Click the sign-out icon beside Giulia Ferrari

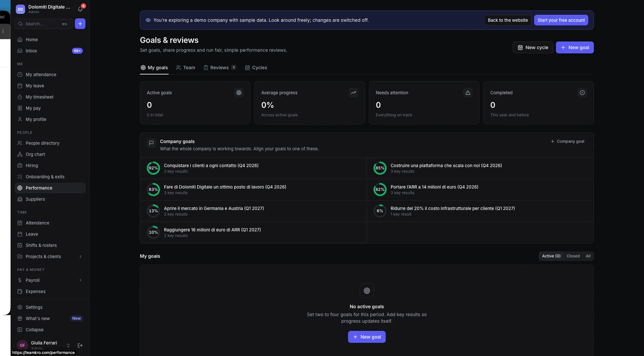pyautogui.click(x=80, y=345)
